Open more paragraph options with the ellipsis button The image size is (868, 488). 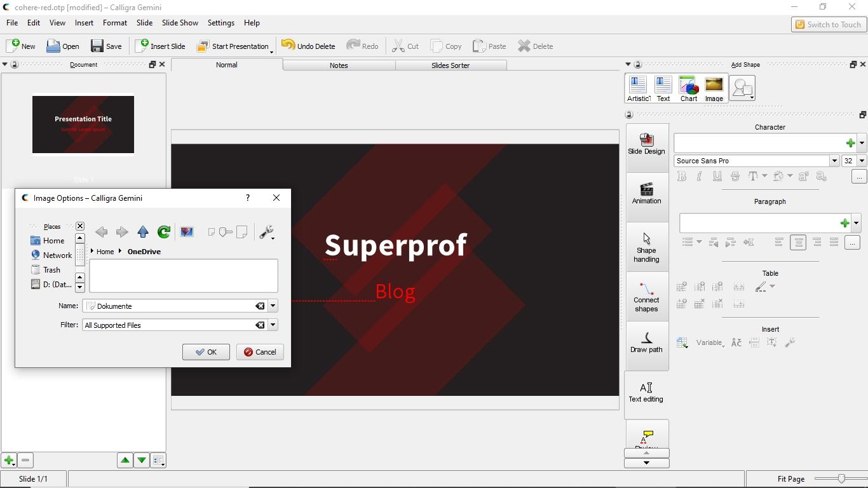click(852, 243)
